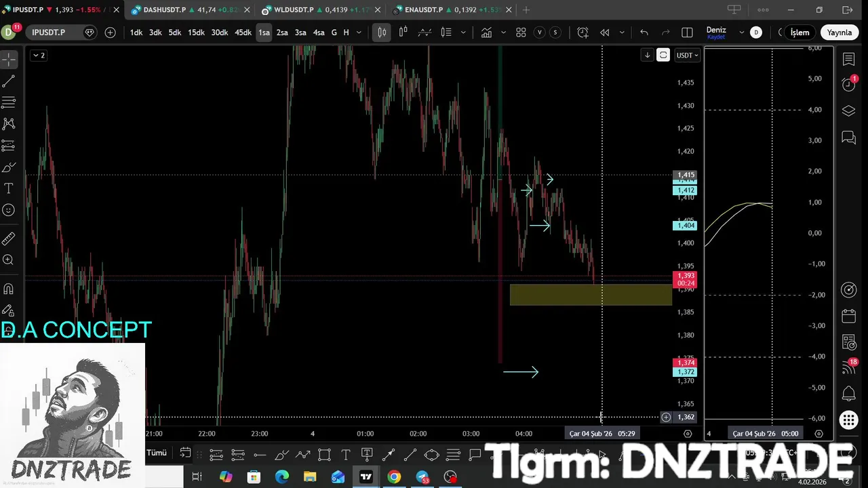The height and width of the screenshot is (488, 868).
Task: Select the Tümü date range
Action: (157, 453)
